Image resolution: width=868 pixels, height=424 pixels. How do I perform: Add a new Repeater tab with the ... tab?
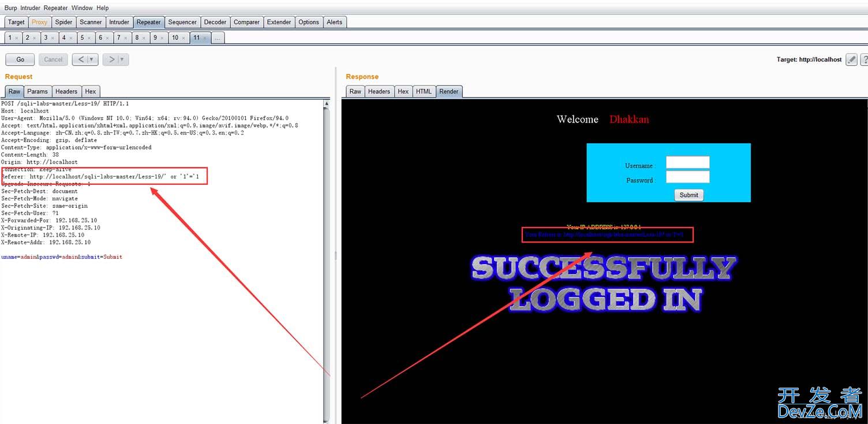(x=217, y=38)
